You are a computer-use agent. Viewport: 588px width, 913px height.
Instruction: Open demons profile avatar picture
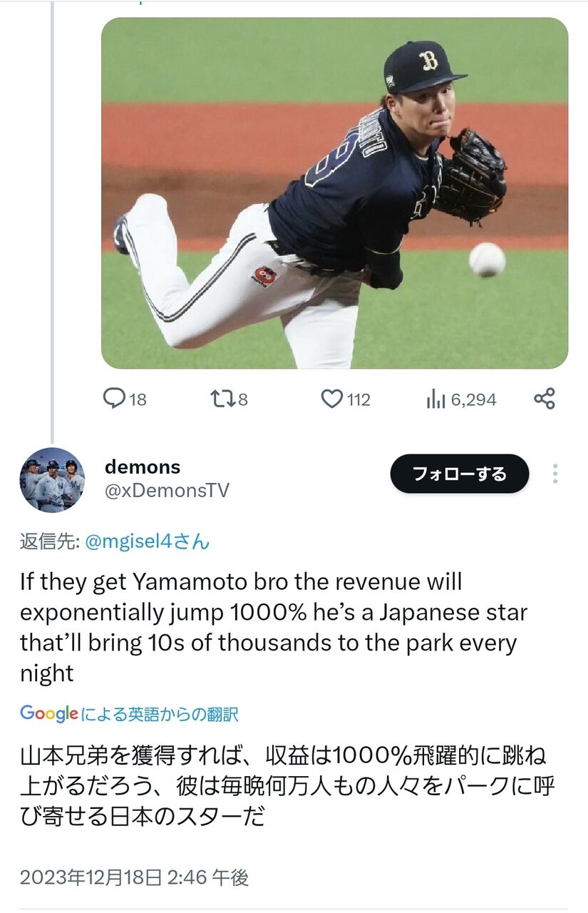(52, 479)
